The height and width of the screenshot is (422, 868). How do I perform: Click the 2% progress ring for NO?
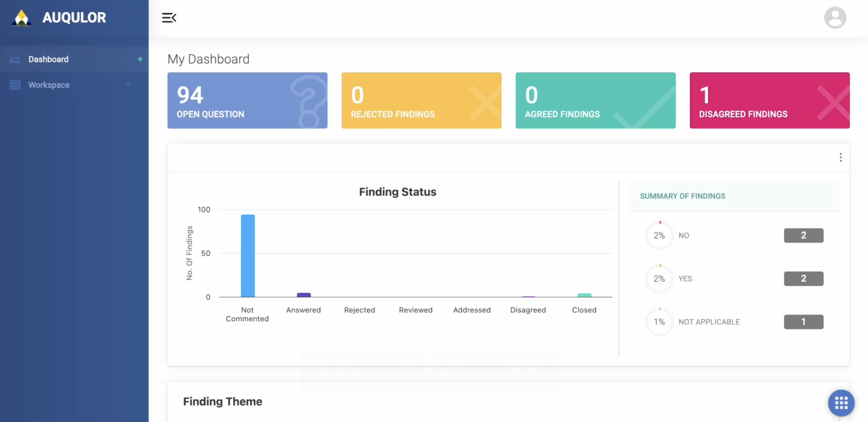pyautogui.click(x=659, y=235)
